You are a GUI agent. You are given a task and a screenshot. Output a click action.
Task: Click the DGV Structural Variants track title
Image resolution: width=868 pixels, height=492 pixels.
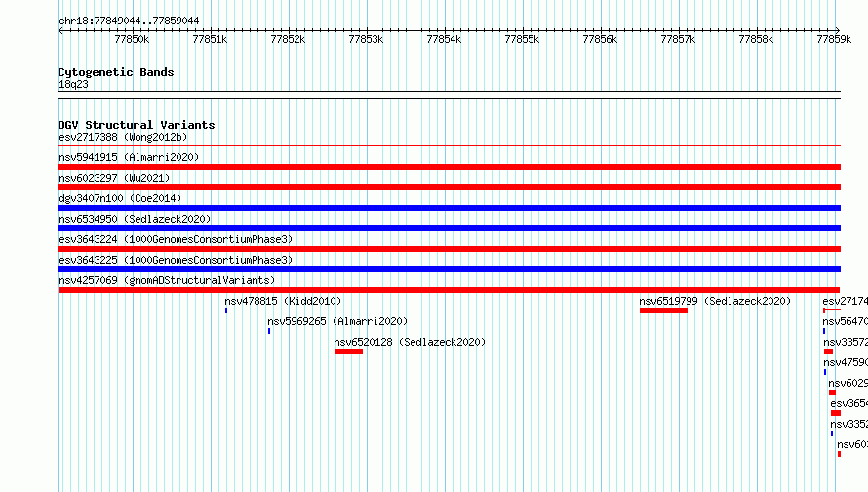pyautogui.click(x=137, y=125)
